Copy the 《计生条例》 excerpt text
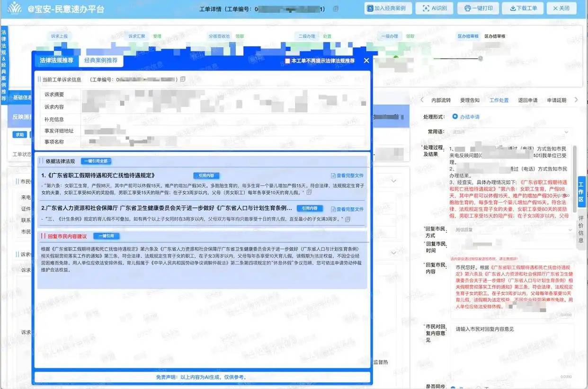 (347, 219)
